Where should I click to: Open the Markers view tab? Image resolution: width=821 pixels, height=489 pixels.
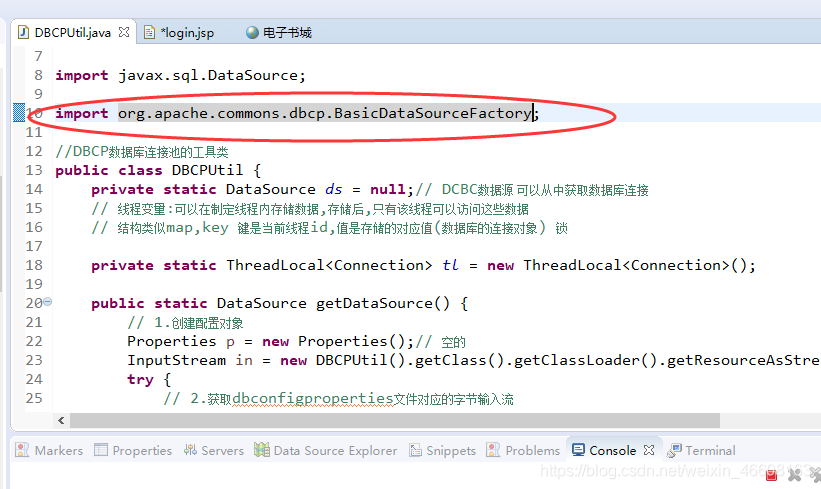point(59,450)
